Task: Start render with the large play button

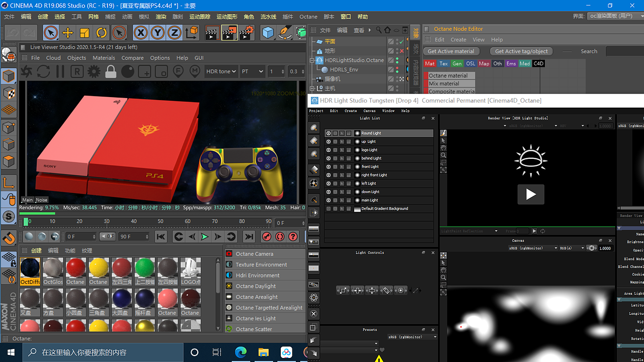Action: pos(531,195)
